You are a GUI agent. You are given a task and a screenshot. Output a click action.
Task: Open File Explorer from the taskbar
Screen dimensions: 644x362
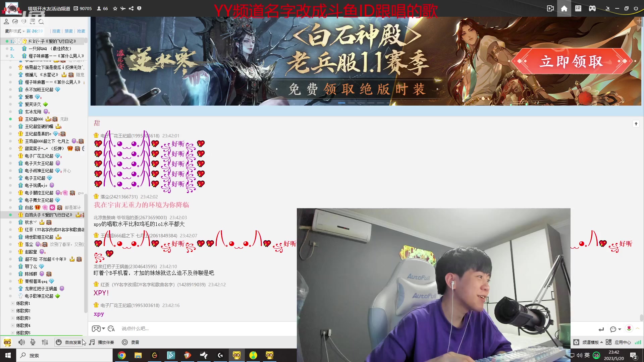click(138, 355)
